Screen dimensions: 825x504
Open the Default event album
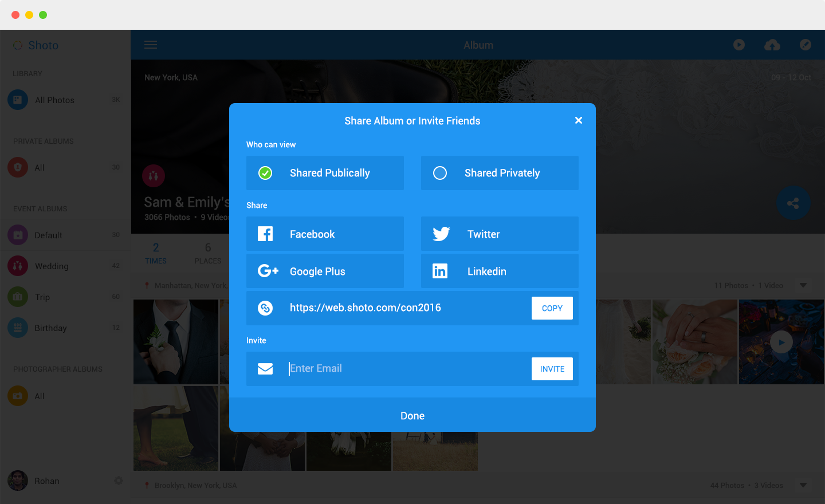point(65,235)
